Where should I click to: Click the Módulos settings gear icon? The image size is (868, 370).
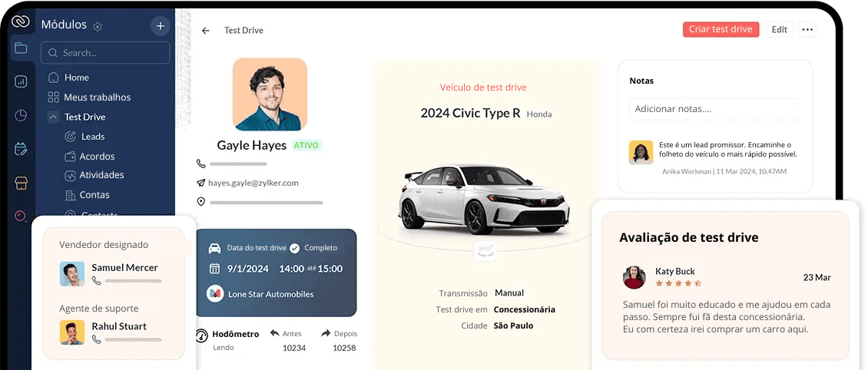(x=98, y=27)
